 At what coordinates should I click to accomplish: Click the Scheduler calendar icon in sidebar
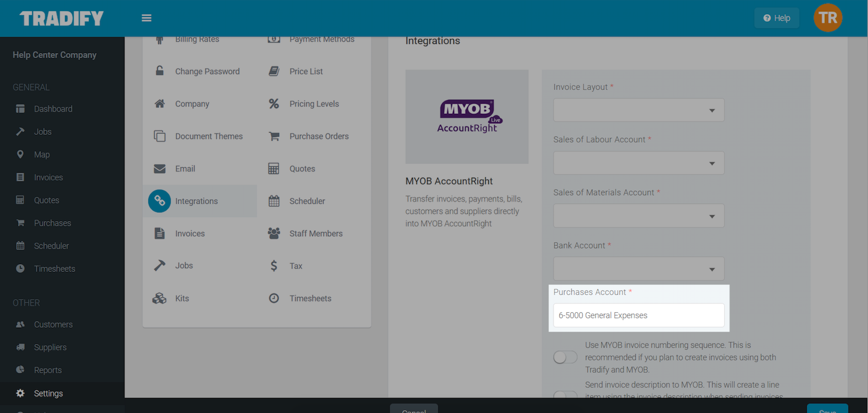20,245
